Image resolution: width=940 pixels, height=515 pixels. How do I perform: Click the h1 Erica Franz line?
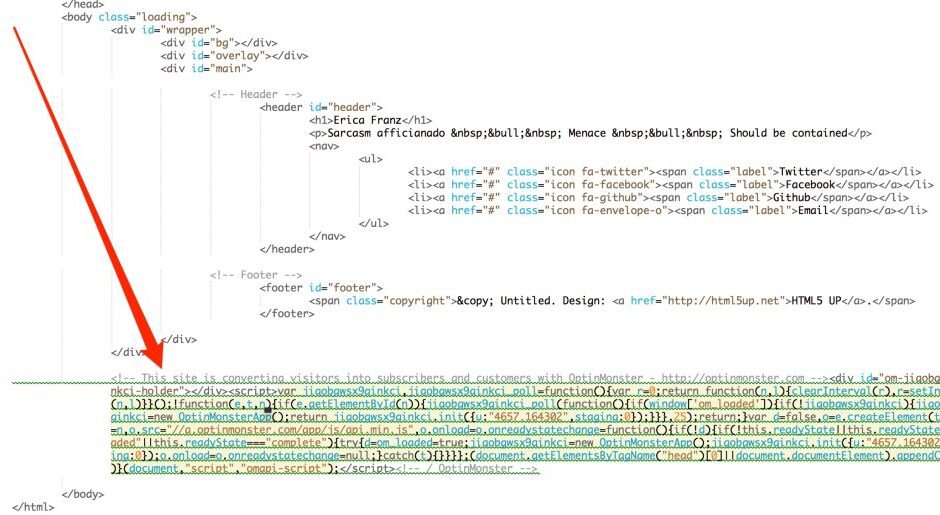(370, 120)
